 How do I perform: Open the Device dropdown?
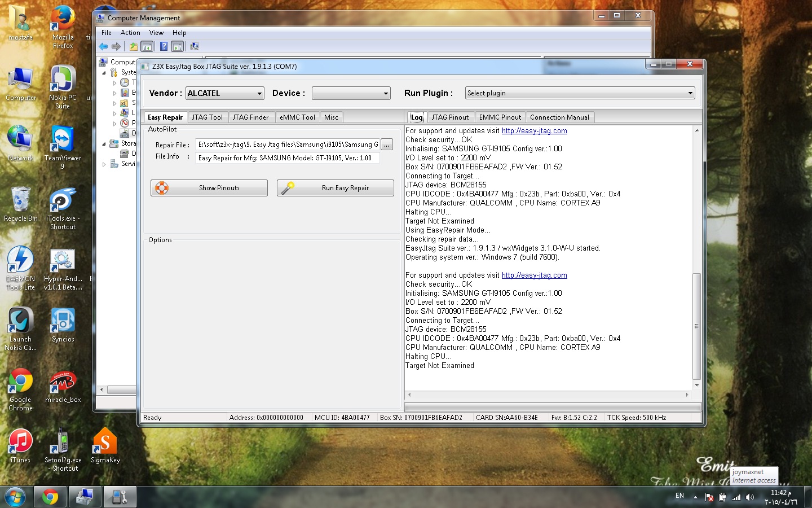click(x=351, y=93)
